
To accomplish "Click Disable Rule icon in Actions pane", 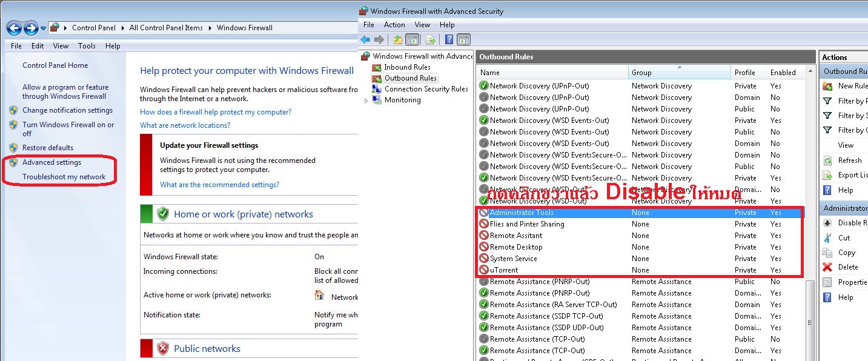I will [x=827, y=223].
